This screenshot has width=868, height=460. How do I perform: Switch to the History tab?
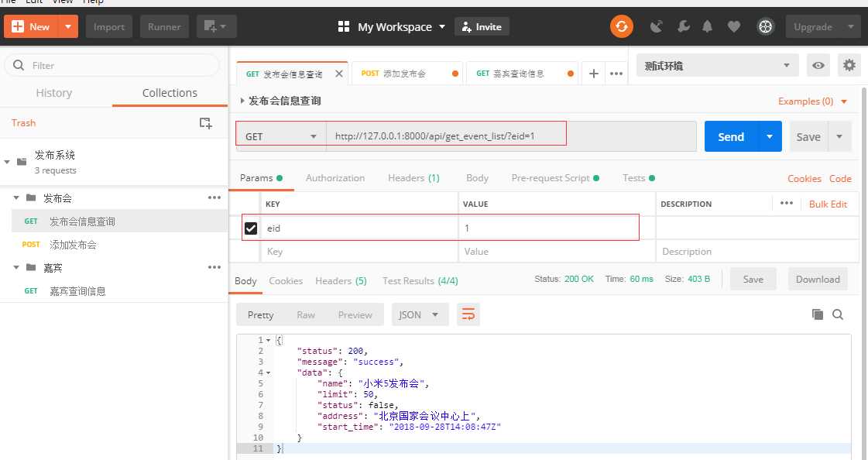[x=53, y=93]
